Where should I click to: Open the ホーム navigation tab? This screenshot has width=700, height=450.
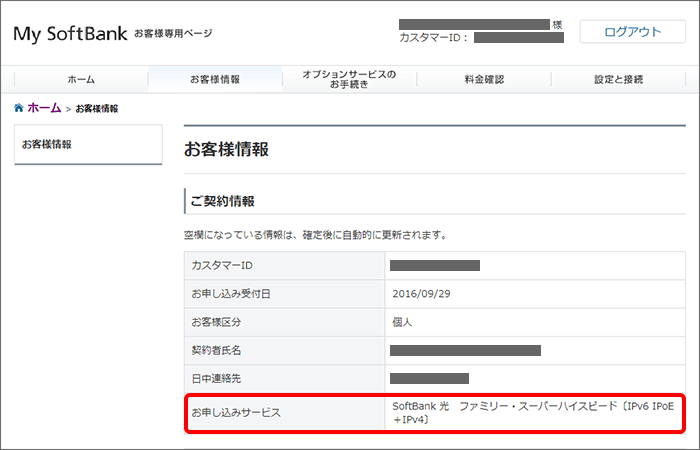coord(81,79)
